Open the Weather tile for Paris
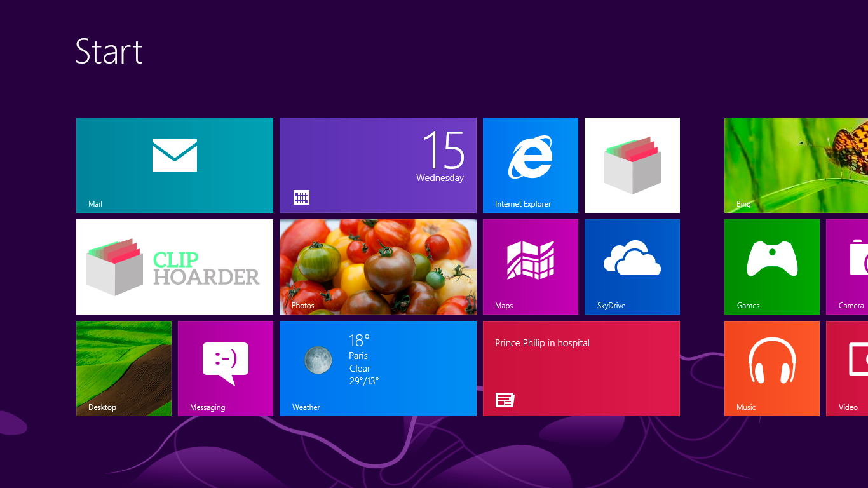The width and height of the screenshot is (868, 488). 378,369
